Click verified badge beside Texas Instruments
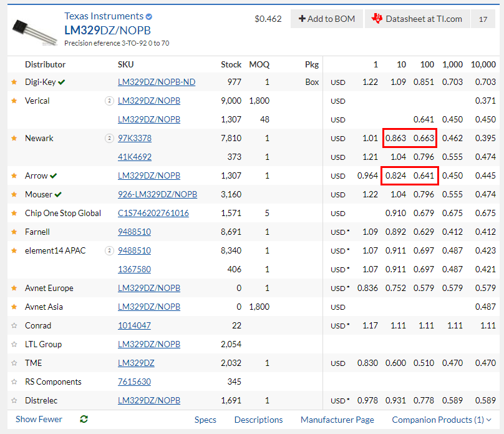Viewport: 504px width, 434px height. coord(149,16)
